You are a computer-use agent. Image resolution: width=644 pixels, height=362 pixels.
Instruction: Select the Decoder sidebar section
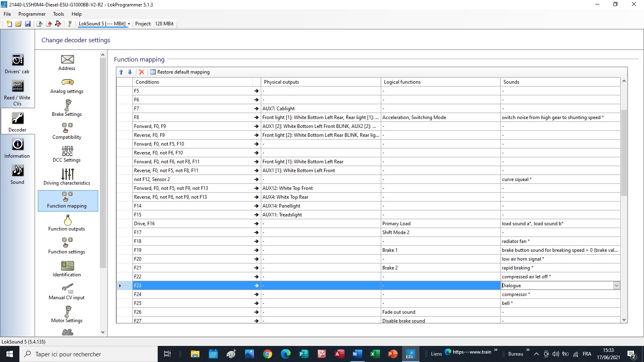[x=17, y=122]
